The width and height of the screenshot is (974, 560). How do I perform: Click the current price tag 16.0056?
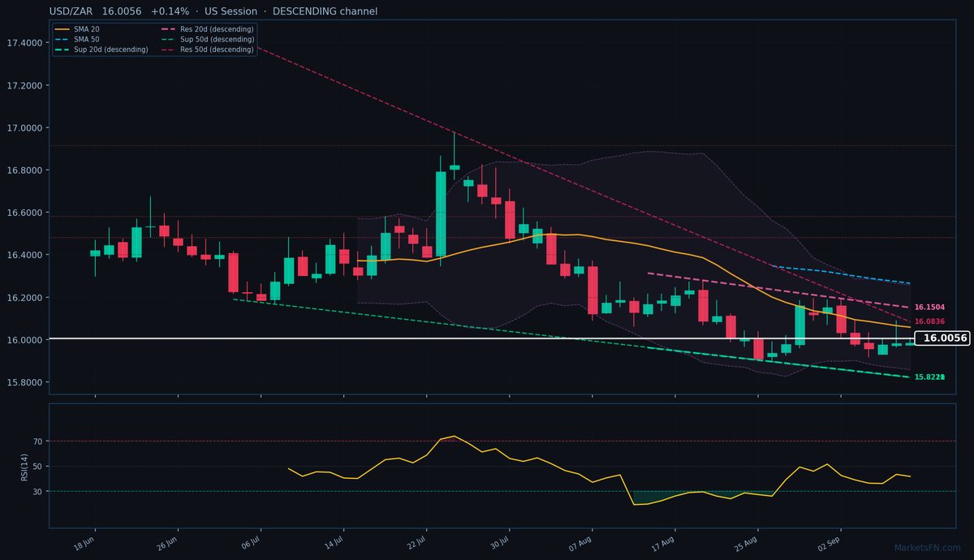tap(942, 338)
